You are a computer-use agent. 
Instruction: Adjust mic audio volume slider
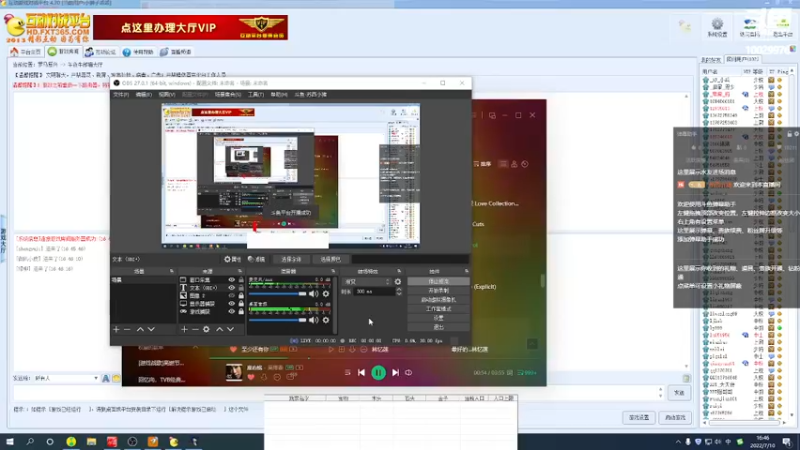(277, 294)
